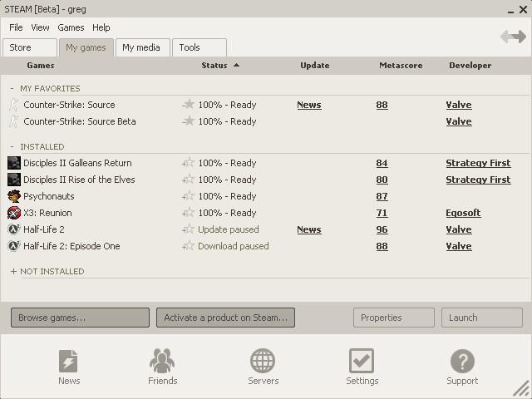
Task: Open the Help menu
Action: [101, 27]
